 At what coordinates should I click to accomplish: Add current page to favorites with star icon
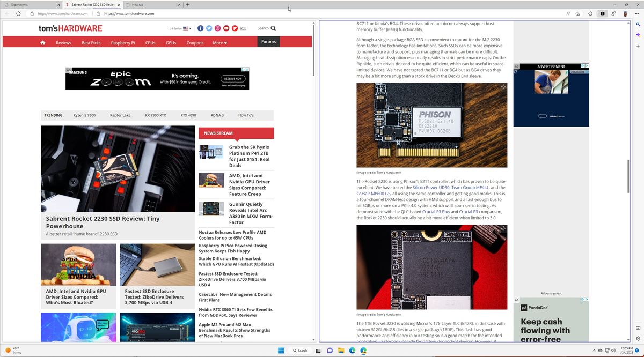[577, 14]
